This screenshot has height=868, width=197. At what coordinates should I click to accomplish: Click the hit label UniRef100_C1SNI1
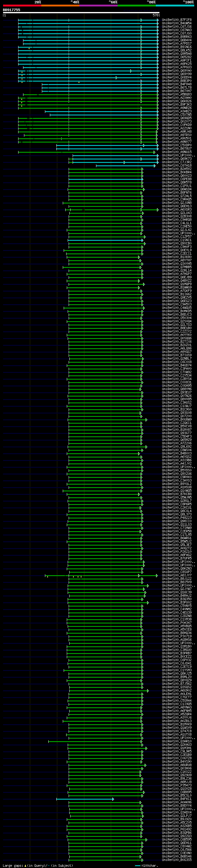[x=177, y=240]
